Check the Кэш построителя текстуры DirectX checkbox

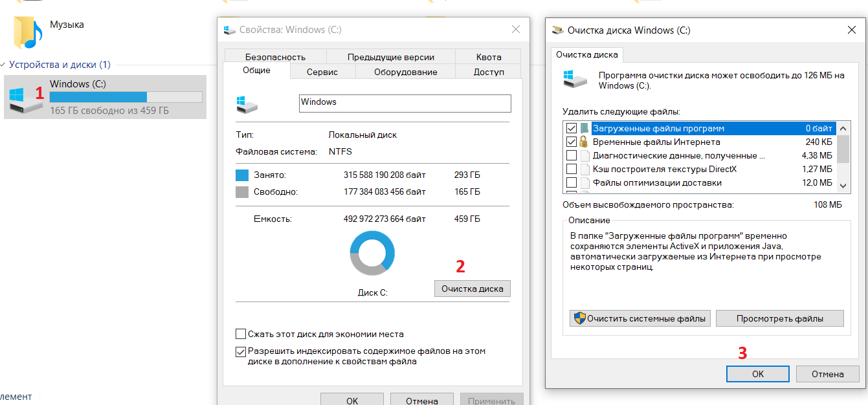click(x=572, y=170)
